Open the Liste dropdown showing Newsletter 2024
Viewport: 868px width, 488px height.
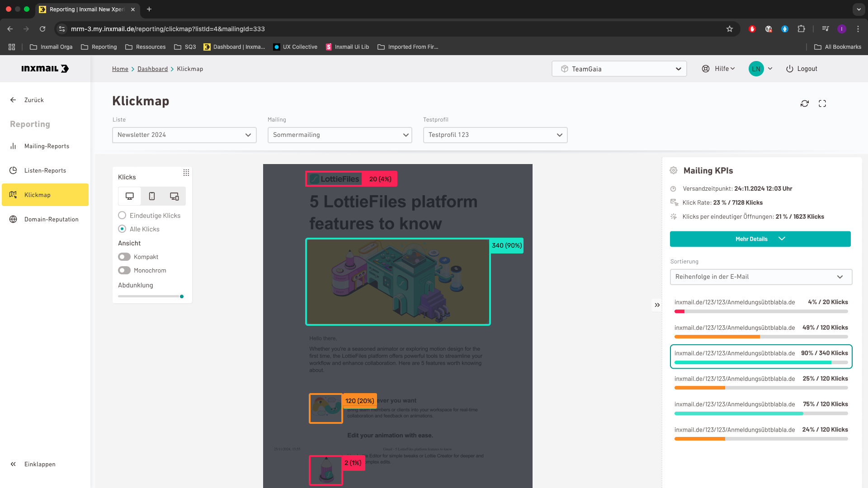(x=184, y=135)
